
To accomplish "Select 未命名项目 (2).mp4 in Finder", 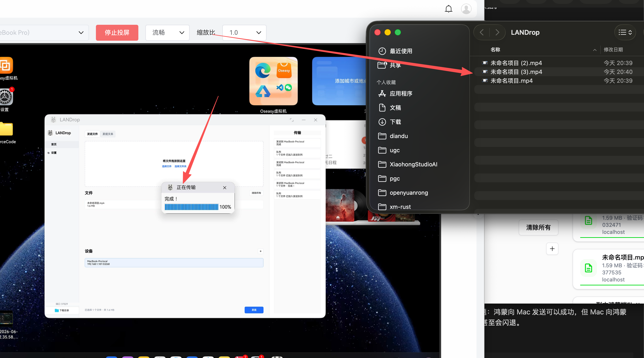I will click(x=559, y=63).
